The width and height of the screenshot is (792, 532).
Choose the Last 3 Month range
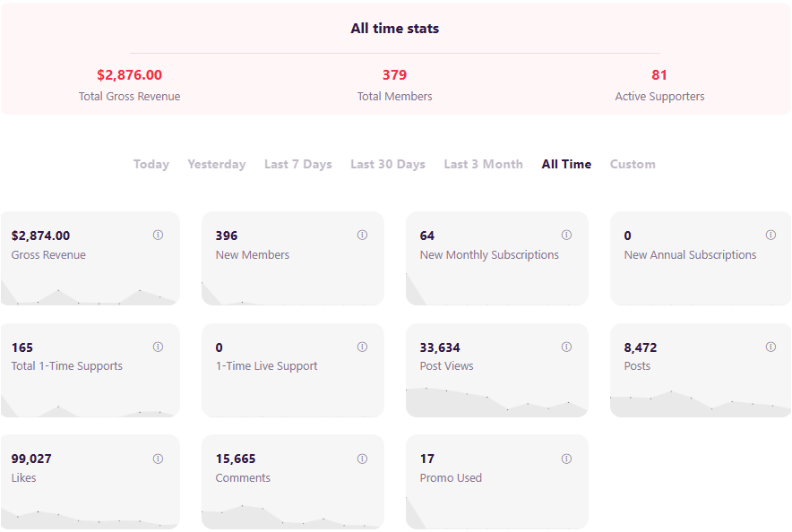[484, 165]
